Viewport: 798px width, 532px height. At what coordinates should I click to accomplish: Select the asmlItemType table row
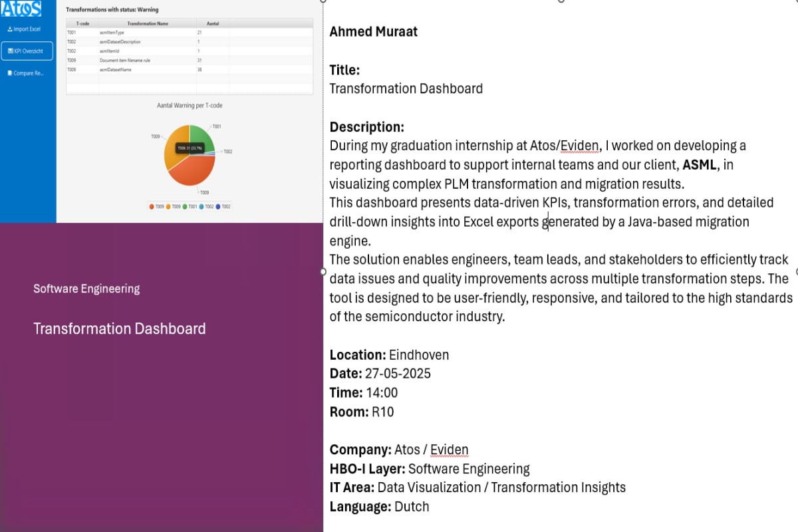[x=146, y=32]
